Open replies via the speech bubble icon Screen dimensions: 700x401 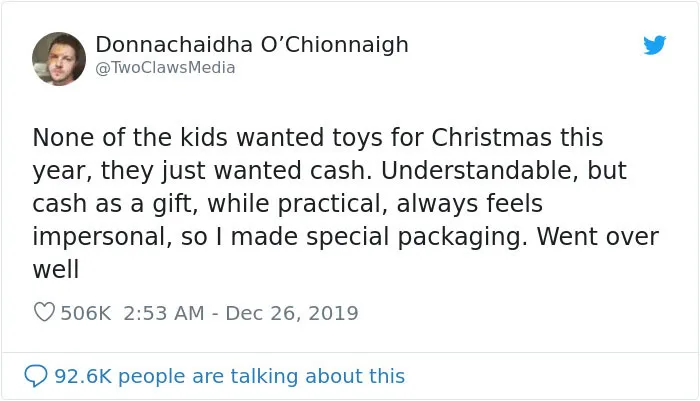(x=36, y=376)
